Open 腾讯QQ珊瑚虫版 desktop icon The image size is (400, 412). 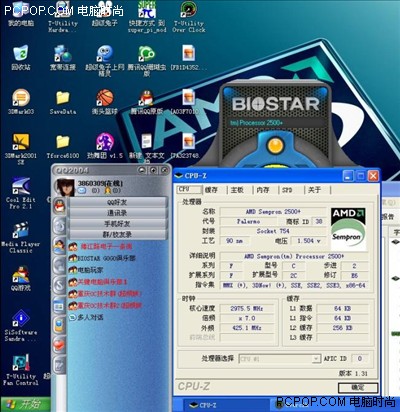(147, 61)
